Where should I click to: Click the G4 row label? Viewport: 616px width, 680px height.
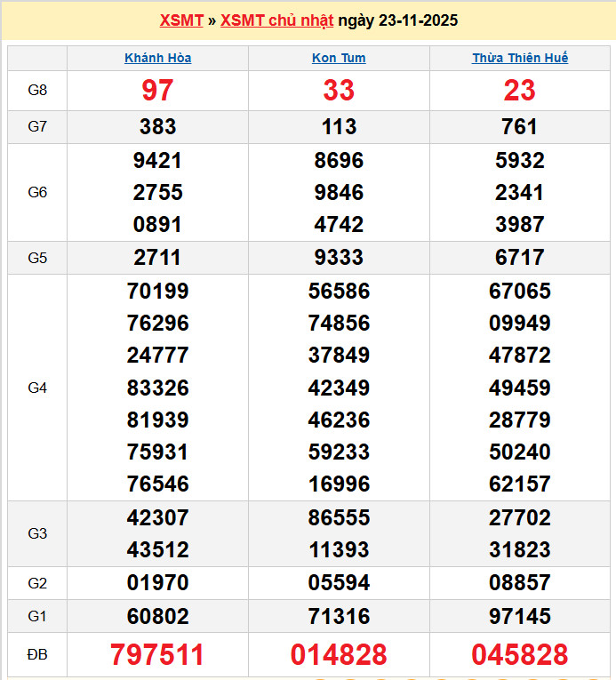coord(37,388)
